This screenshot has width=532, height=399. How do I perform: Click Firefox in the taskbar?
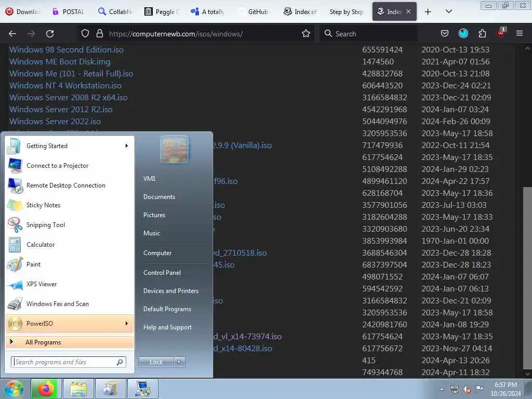tap(46, 389)
